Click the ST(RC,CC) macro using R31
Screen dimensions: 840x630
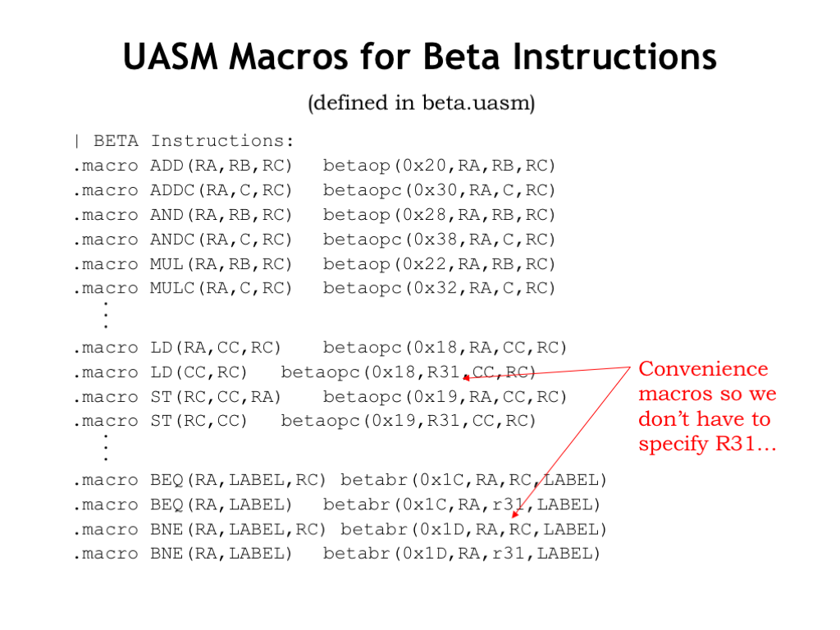tap(304, 421)
